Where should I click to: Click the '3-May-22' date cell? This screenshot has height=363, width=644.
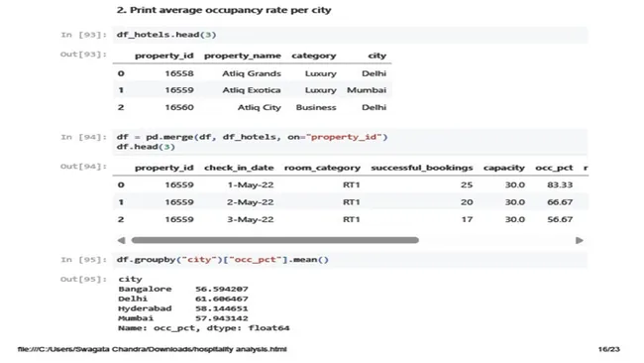pos(250,219)
